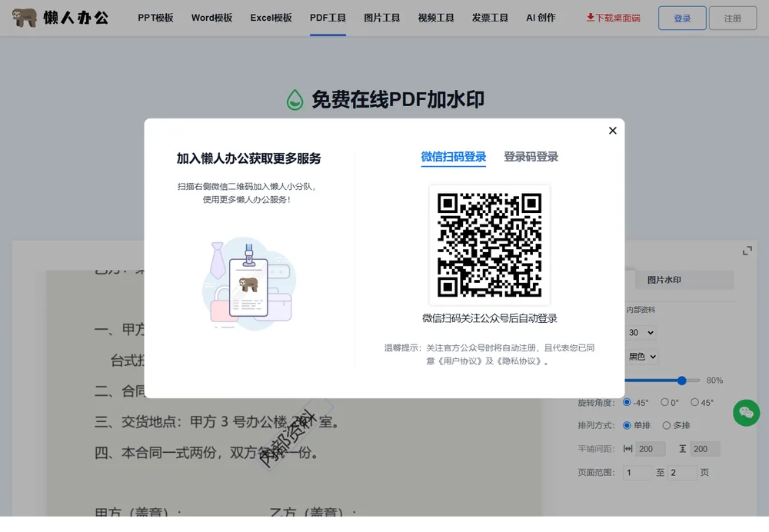Image resolution: width=769 pixels, height=532 pixels.
Task: Open the 《隐私协议》 link
Action: pos(518,361)
